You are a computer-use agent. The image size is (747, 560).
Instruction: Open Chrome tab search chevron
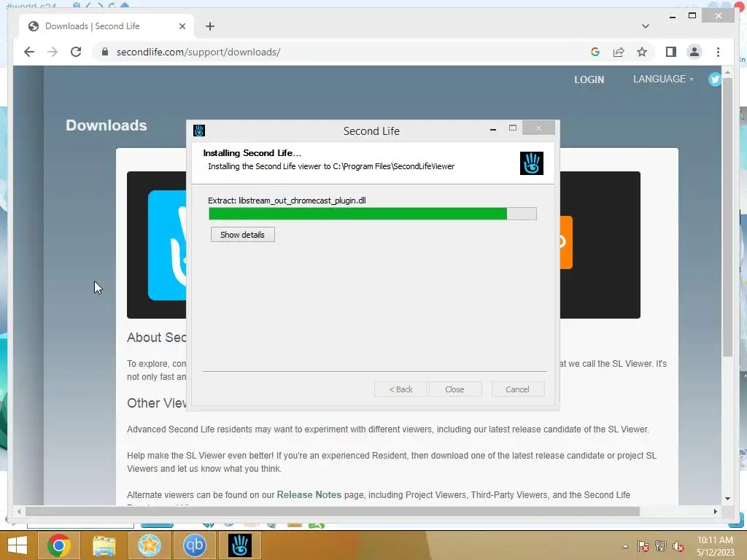pyautogui.click(x=645, y=26)
